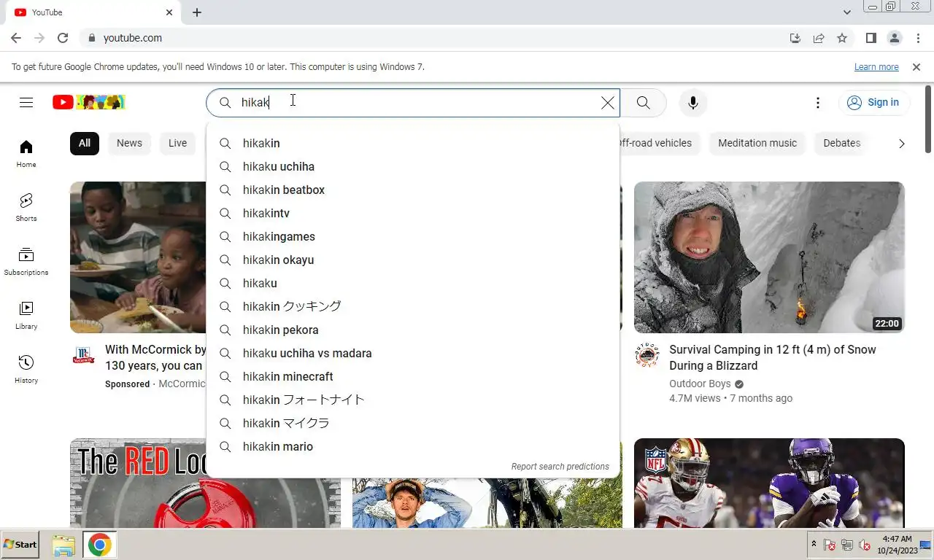Choose the suggestion "hikaku uchiha vs madara"
The width and height of the screenshot is (934, 560).
point(413,353)
